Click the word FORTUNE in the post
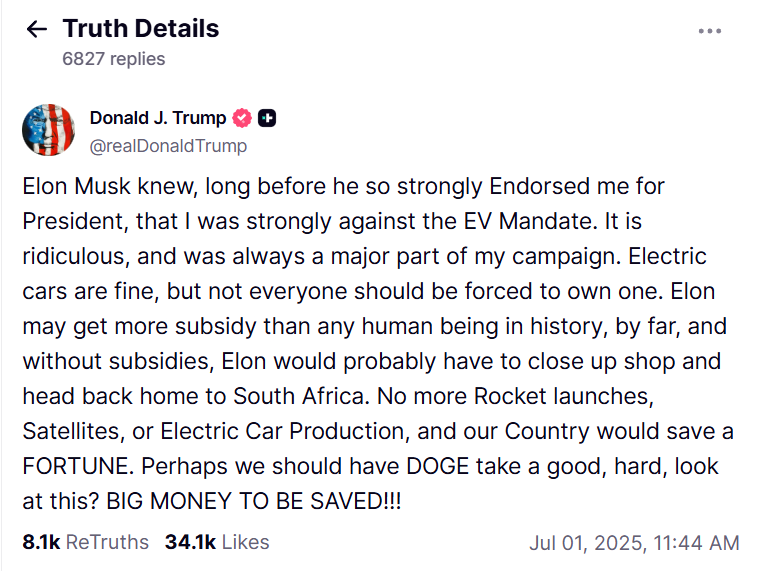Screen dimensions: 757x571 click(78, 466)
